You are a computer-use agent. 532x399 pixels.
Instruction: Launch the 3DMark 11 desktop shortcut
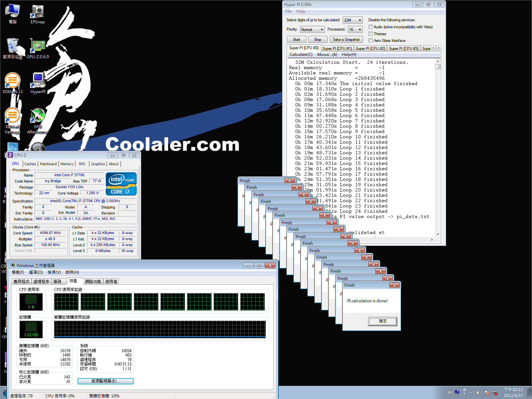[x=13, y=83]
